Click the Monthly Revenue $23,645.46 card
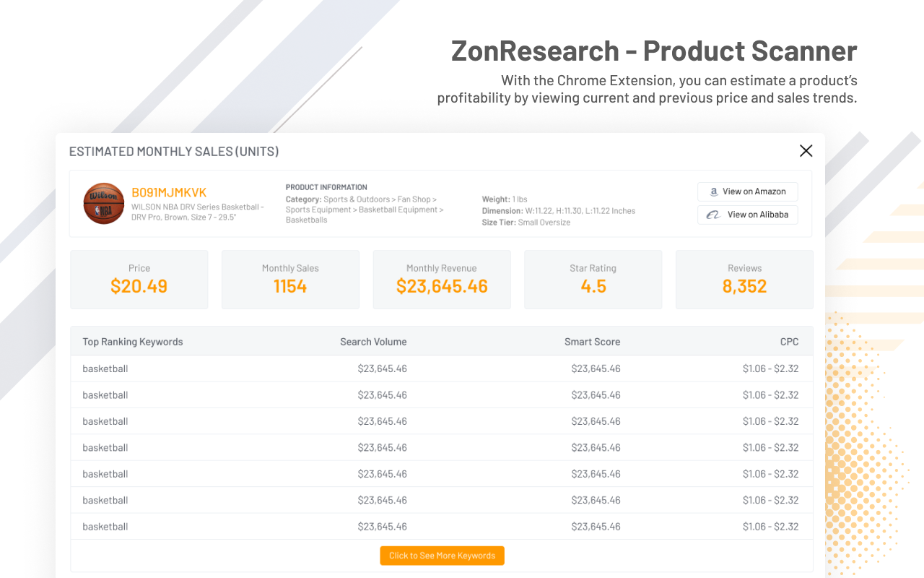The height and width of the screenshot is (578, 924). pyautogui.click(x=442, y=280)
